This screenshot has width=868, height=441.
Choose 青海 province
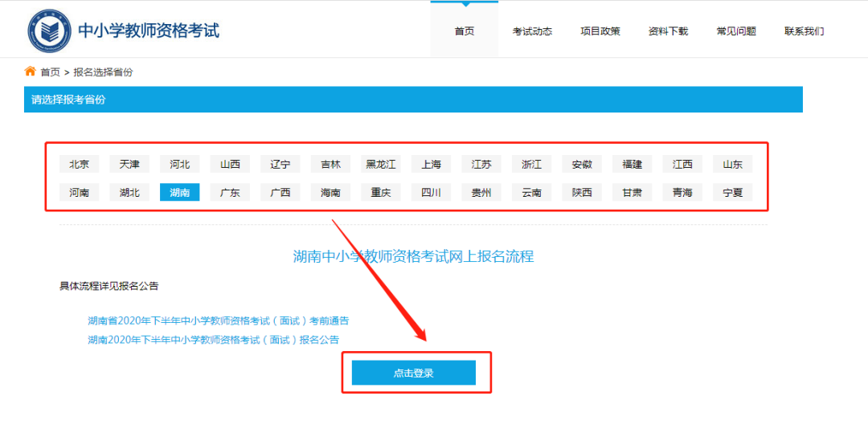pos(682,193)
